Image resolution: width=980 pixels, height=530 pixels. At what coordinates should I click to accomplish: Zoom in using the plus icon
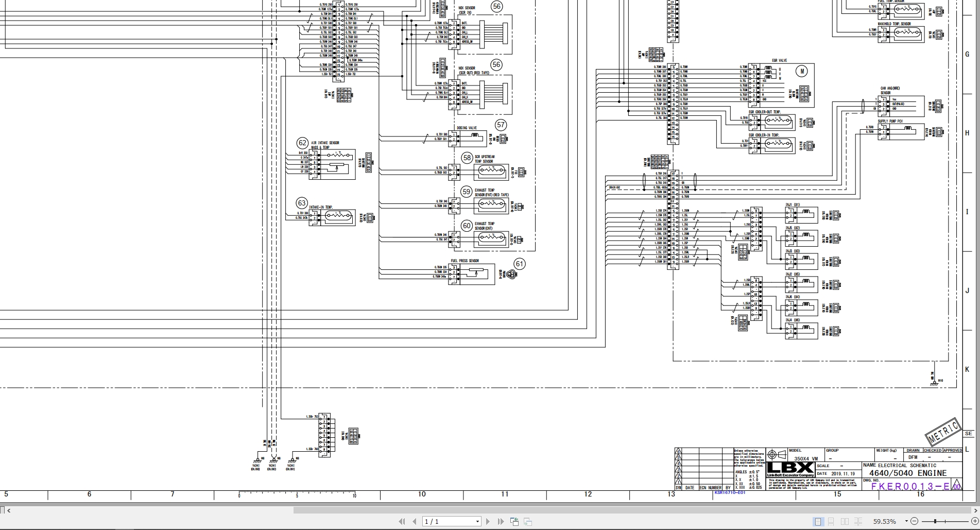975,521
